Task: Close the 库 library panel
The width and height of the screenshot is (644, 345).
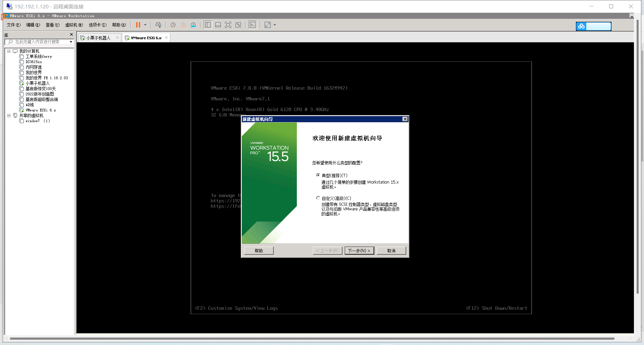Action: [x=71, y=35]
